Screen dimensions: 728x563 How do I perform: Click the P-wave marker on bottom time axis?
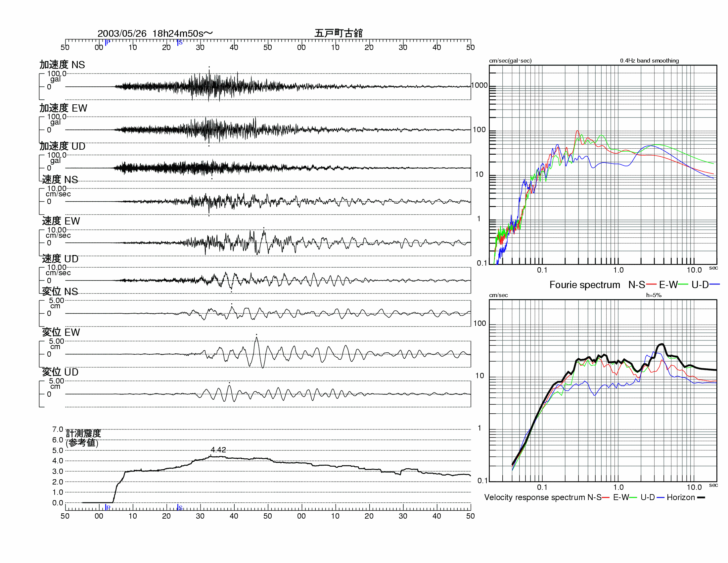click(107, 507)
